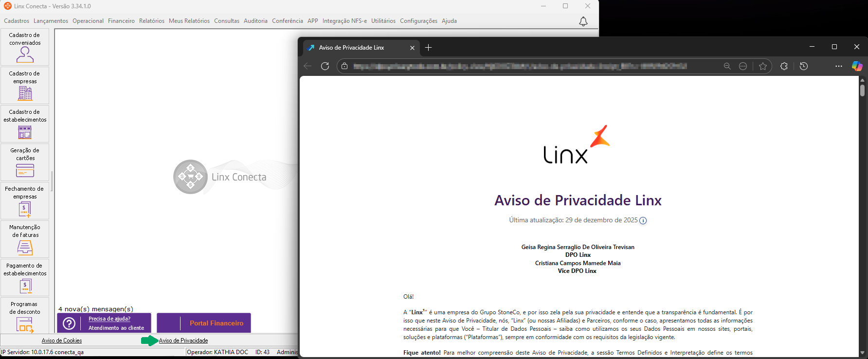Close the Aviso de Privacidade Linx tab
Viewport: 868px width, 359px height.
pos(412,48)
